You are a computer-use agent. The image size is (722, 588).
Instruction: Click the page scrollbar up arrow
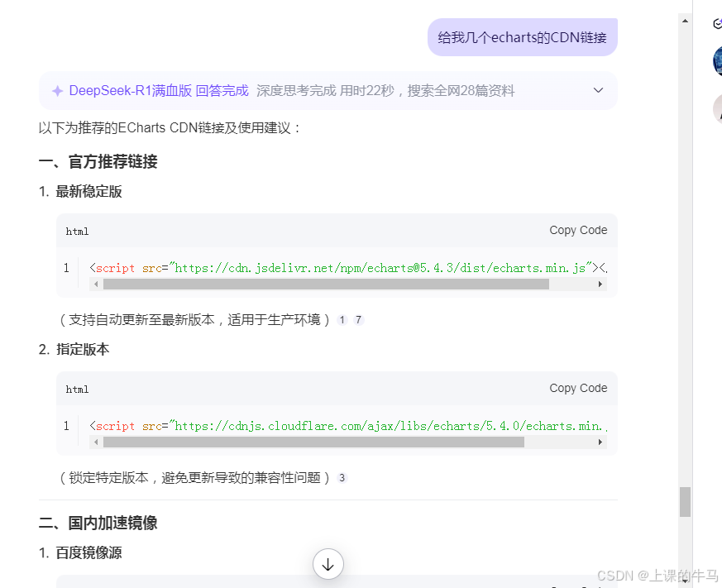click(x=685, y=21)
